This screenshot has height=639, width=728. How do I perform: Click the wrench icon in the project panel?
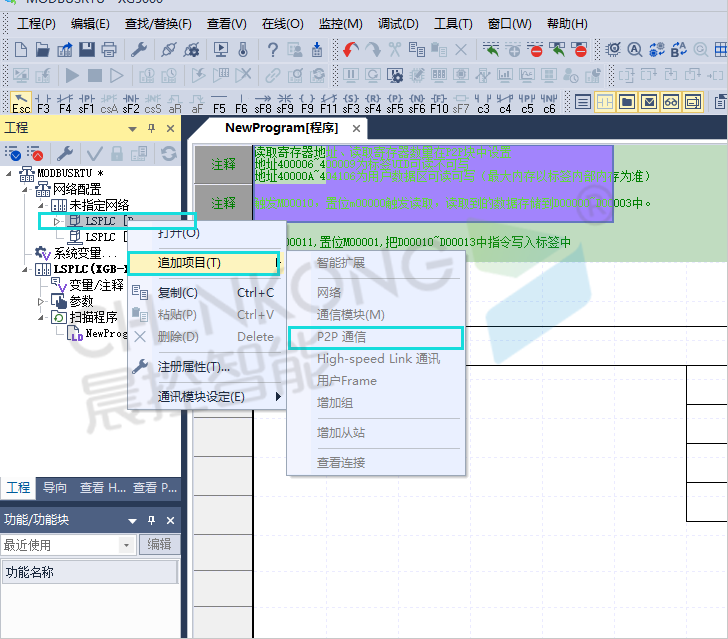click(x=64, y=153)
